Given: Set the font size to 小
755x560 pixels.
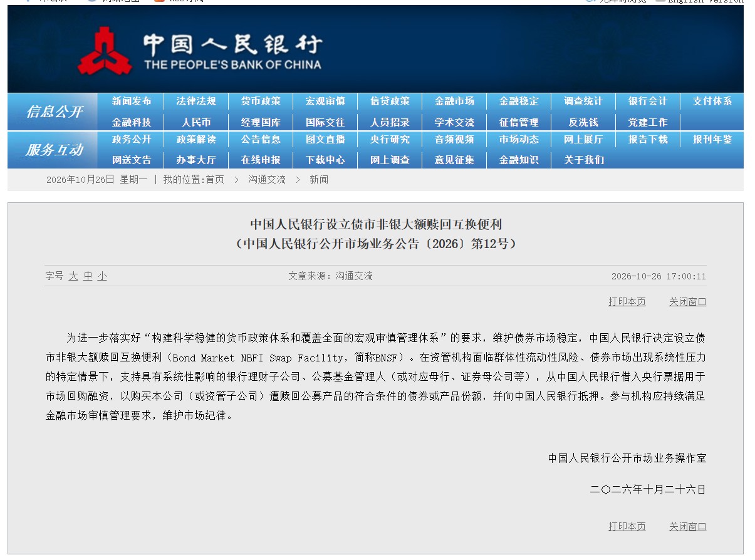Looking at the screenshot, I should click(102, 276).
